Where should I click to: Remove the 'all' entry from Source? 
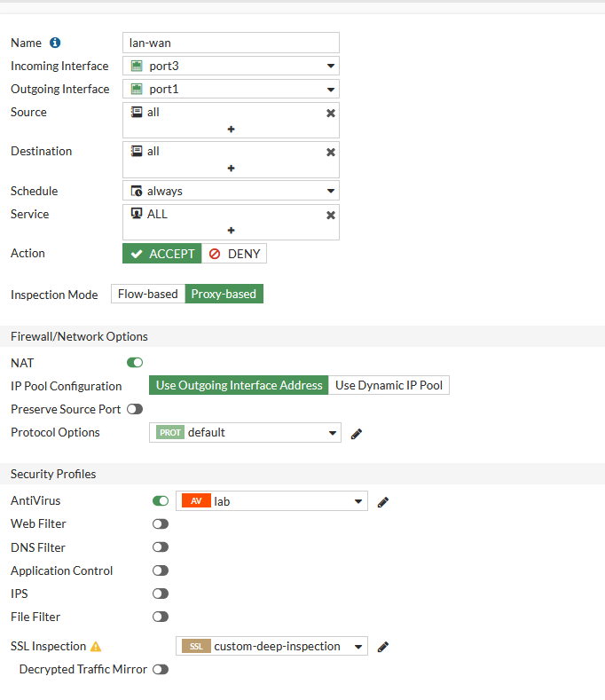pos(331,114)
